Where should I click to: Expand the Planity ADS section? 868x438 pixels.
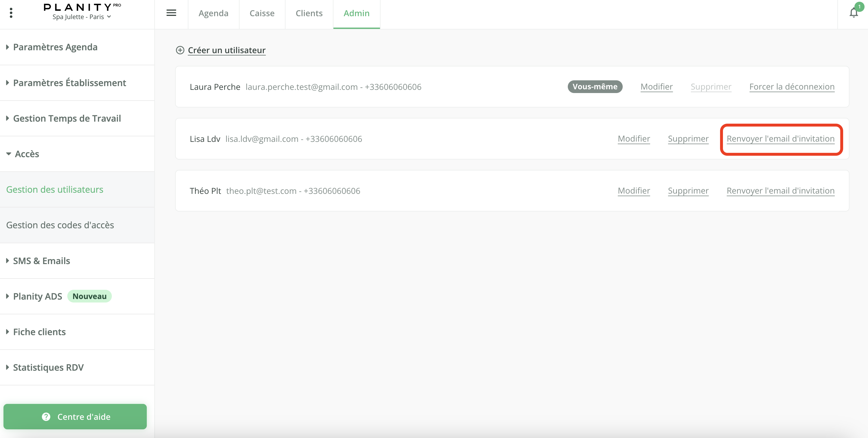[x=38, y=296]
